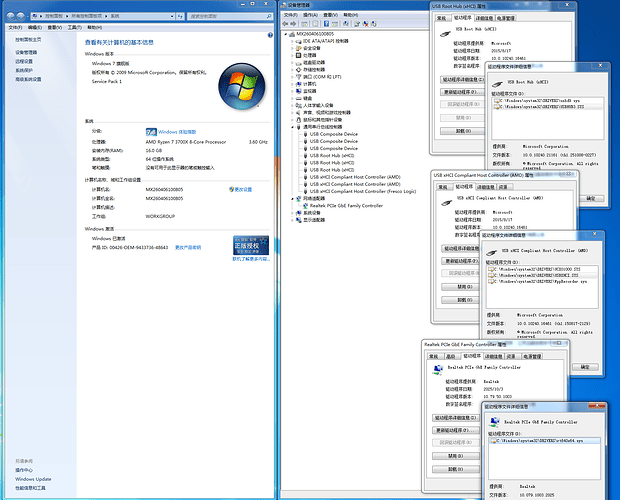Click 禁用 button in AMD Host Controller properties

coord(462,287)
